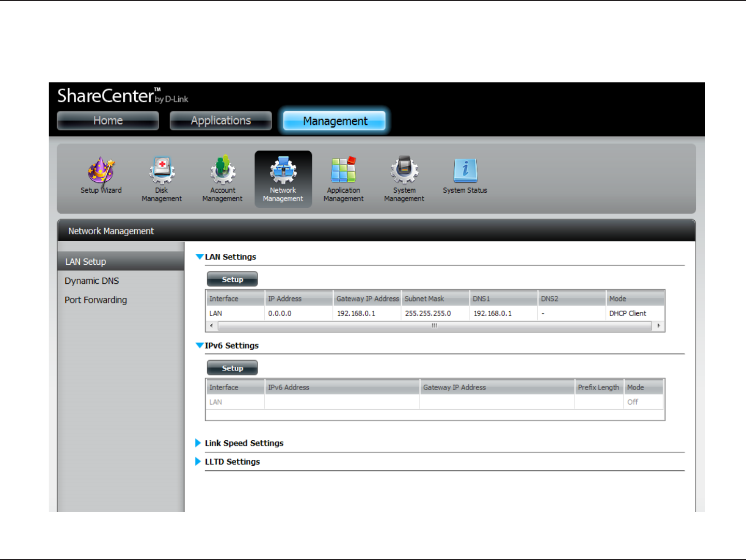Screen dimensions: 746x560
Task: Click Mode header in IPv6 table
Action: (644, 387)
